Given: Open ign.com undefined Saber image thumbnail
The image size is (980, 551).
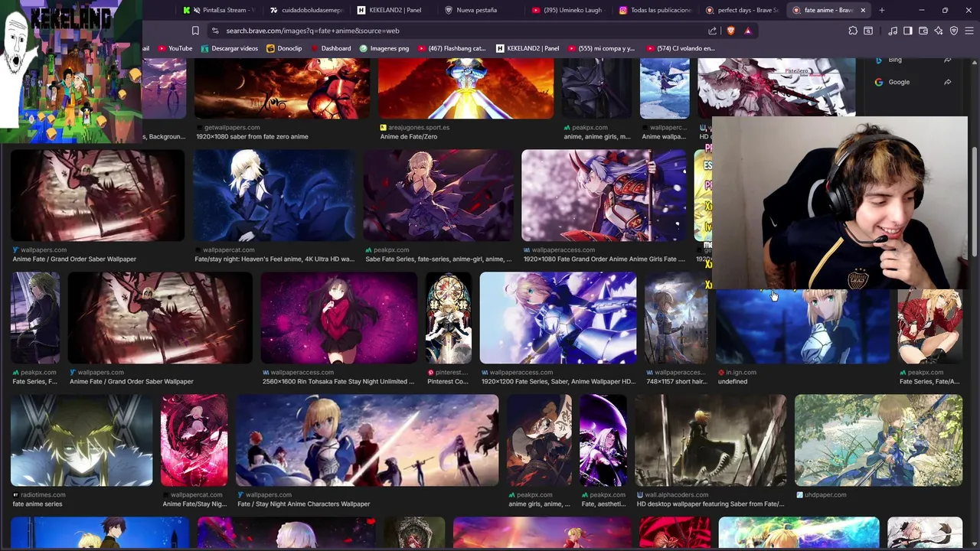Looking at the screenshot, I should pyautogui.click(x=803, y=326).
